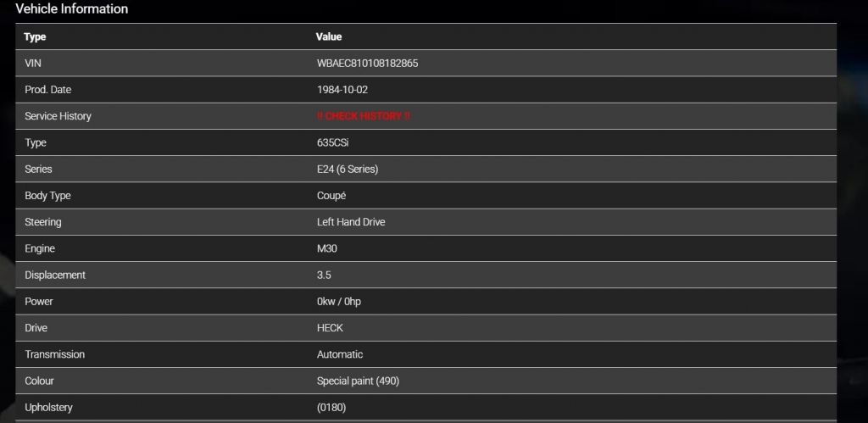Image resolution: width=868 pixels, height=423 pixels.
Task: Select the 0kw / 0hp power value
Action: click(339, 301)
